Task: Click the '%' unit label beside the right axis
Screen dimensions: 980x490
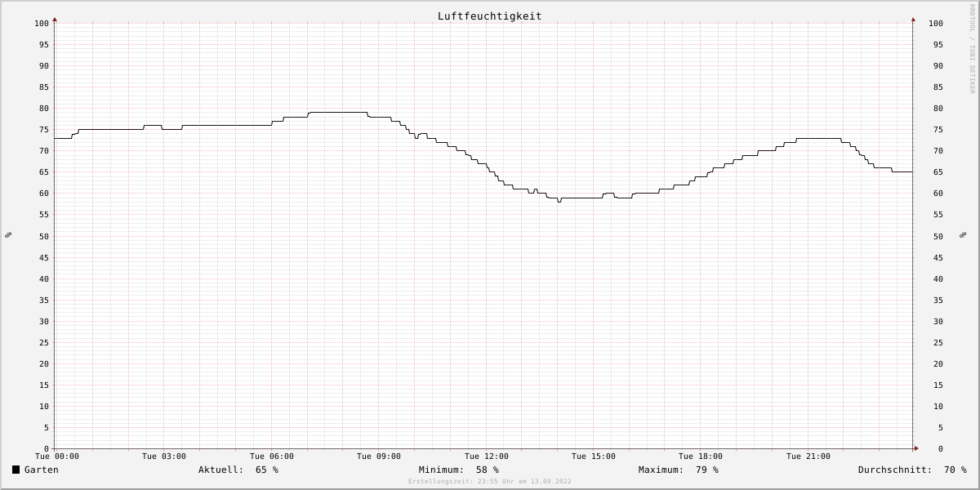Action: [963, 235]
